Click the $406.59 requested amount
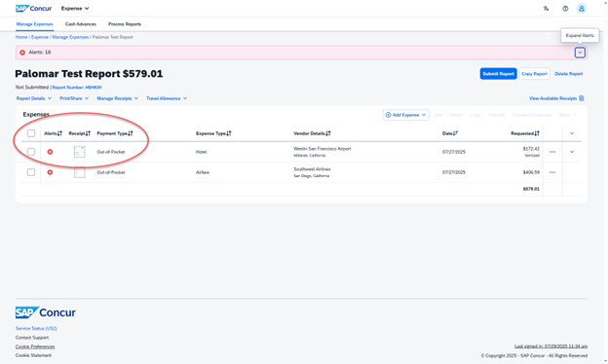Image resolution: width=608 pixels, height=364 pixels. pyautogui.click(x=531, y=172)
